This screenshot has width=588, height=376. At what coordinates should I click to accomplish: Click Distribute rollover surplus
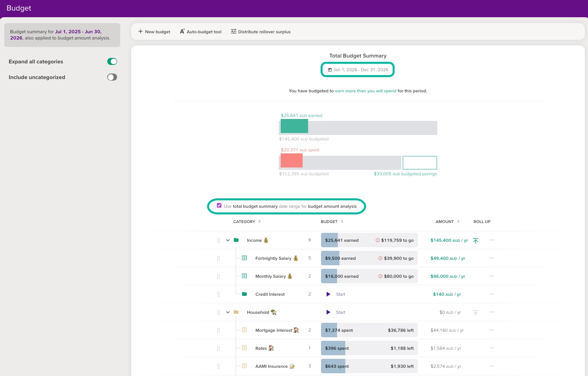pyautogui.click(x=261, y=32)
